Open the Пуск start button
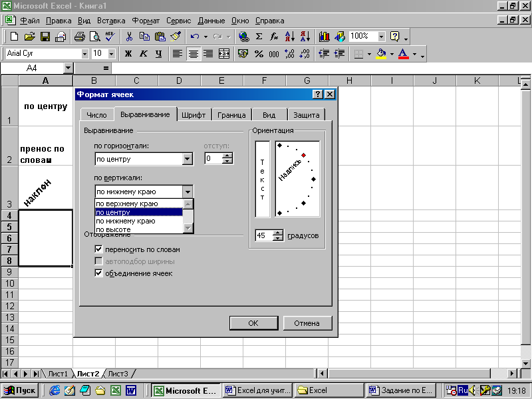This screenshot has width=532, height=399. [x=20, y=390]
